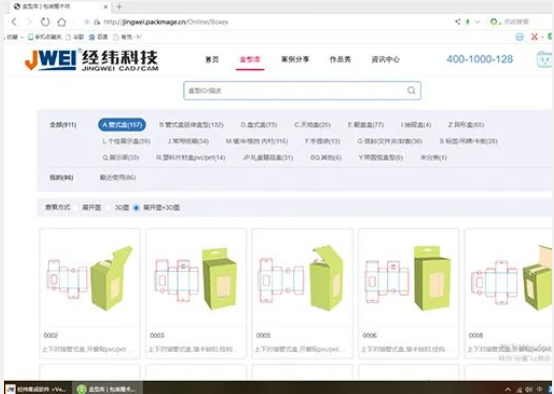Click the browser back arrow
Screen dimensions: 554x394
tap(14, 22)
